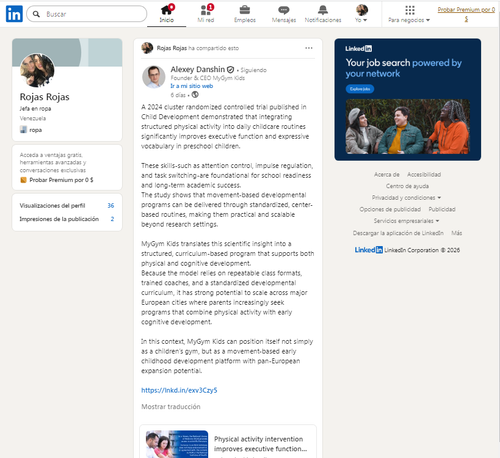Image resolution: width=500 pixels, height=458 pixels.
Task: Open Rojas Rojas profile name in sidebar
Action: [45, 97]
